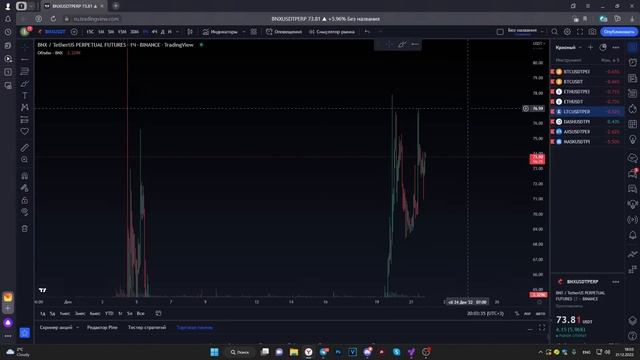Viewport: 640px width, 360px height.
Task: Undo the last chart action
Action: (367, 32)
